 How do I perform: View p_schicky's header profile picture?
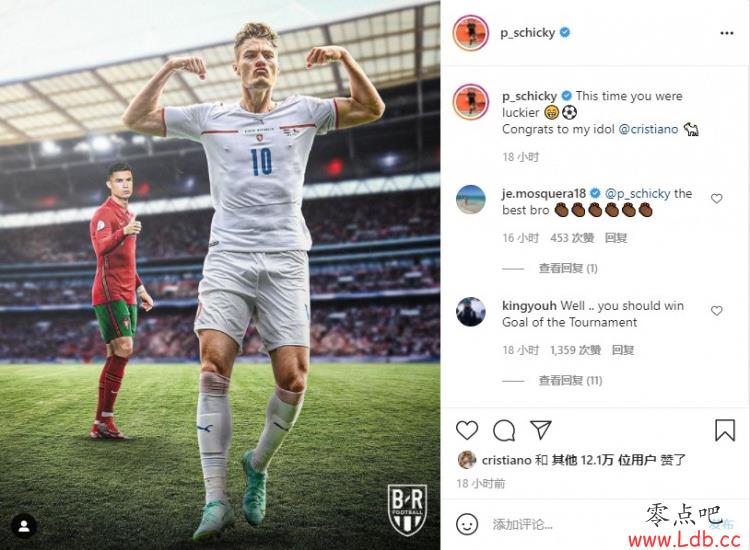coord(471,33)
